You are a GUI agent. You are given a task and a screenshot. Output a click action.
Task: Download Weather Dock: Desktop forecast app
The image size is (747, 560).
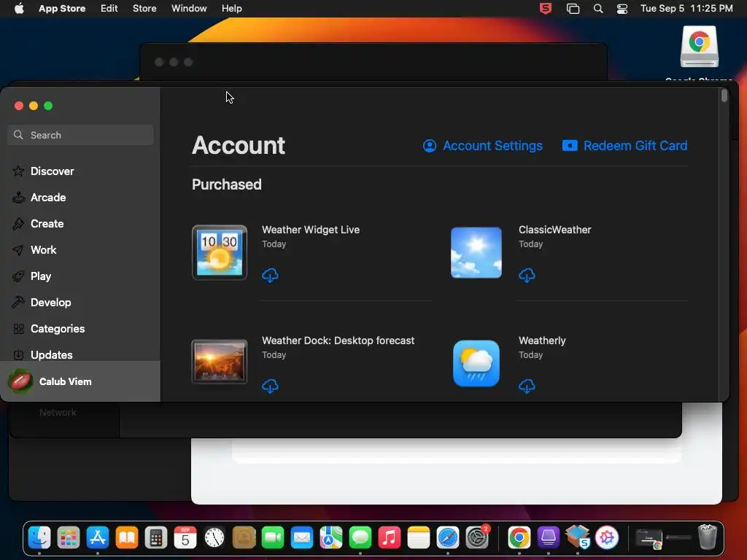click(x=270, y=386)
